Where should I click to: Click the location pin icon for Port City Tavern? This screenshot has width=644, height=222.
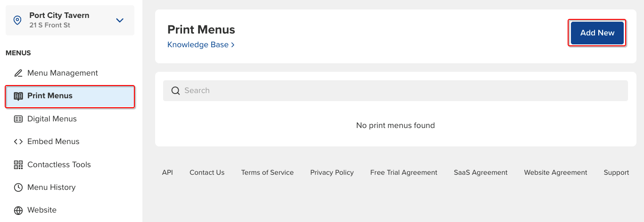tap(17, 20)
